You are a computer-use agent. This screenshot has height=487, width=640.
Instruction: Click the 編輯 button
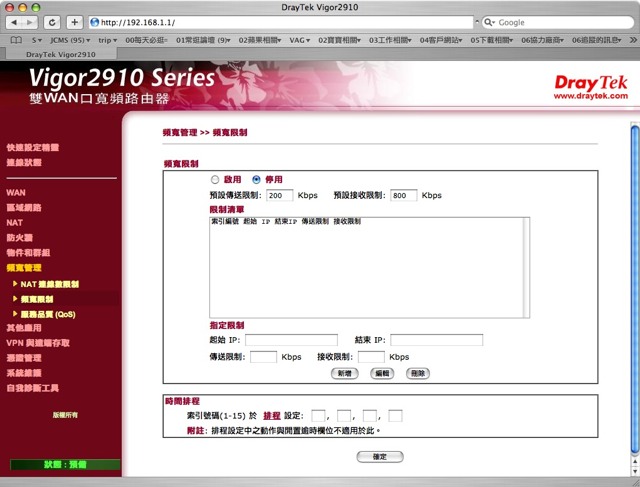(382, 373)
